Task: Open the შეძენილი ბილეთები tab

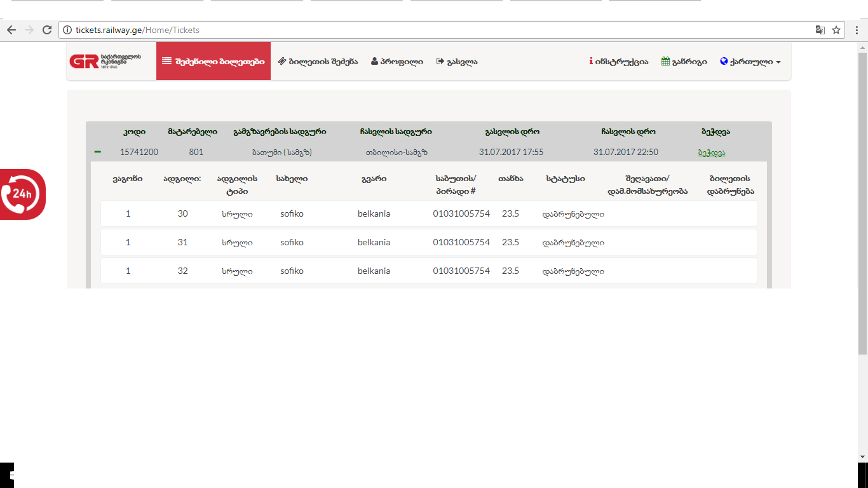Action: click(214, 62)
